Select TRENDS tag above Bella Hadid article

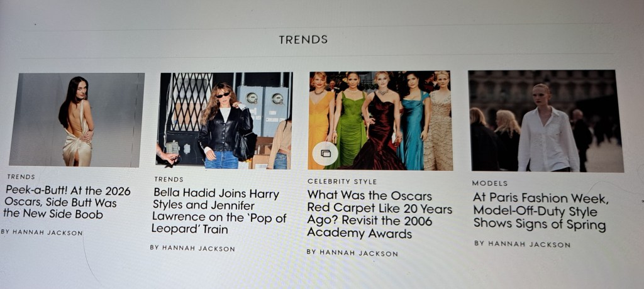click(169, 180)
